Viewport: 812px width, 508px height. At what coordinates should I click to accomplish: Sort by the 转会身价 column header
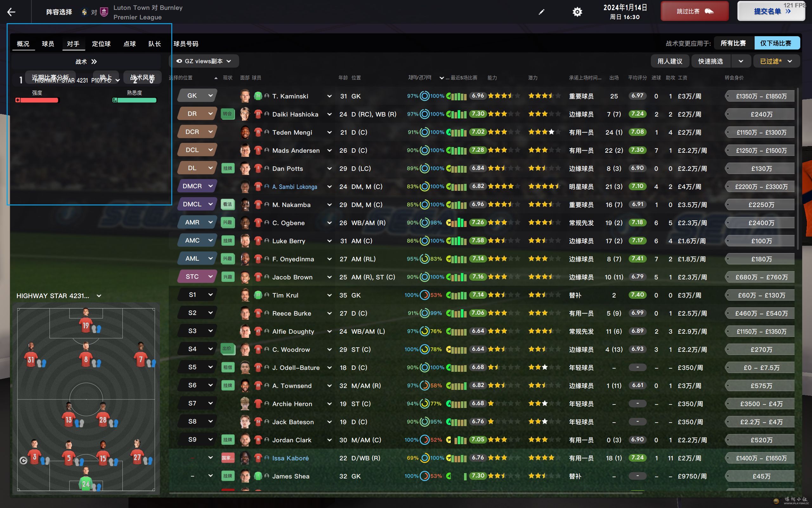[734, 78]
